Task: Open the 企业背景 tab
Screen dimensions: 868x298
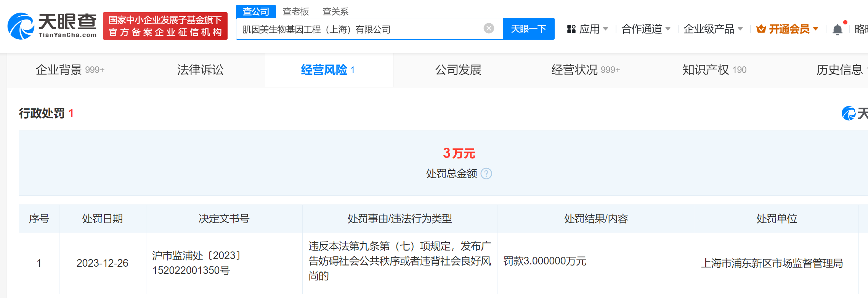Action: pos(70,70)
